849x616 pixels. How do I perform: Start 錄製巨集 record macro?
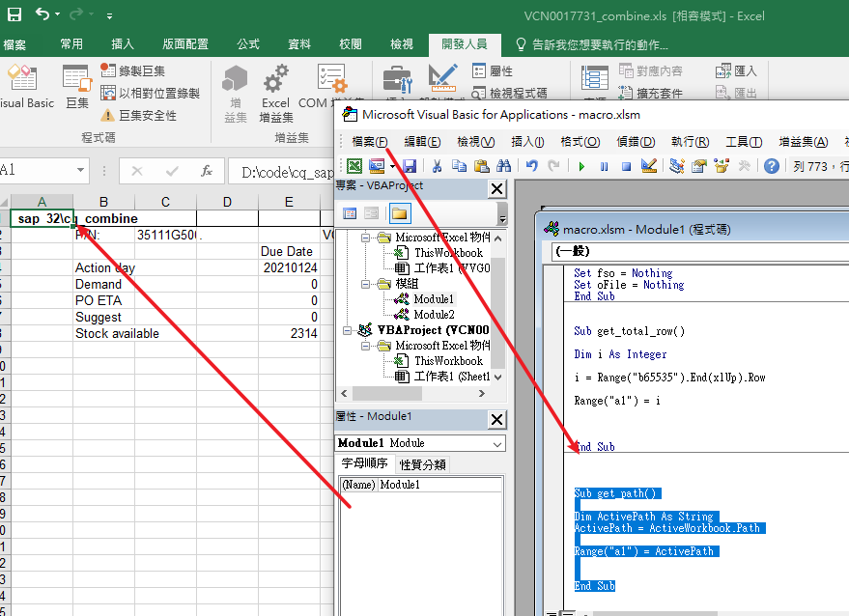coord(132,70)
